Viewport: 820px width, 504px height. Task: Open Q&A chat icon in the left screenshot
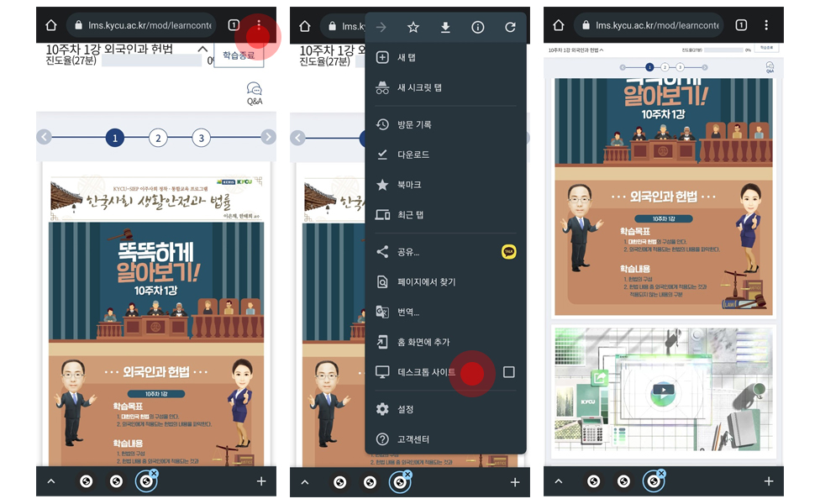point(255,93)
